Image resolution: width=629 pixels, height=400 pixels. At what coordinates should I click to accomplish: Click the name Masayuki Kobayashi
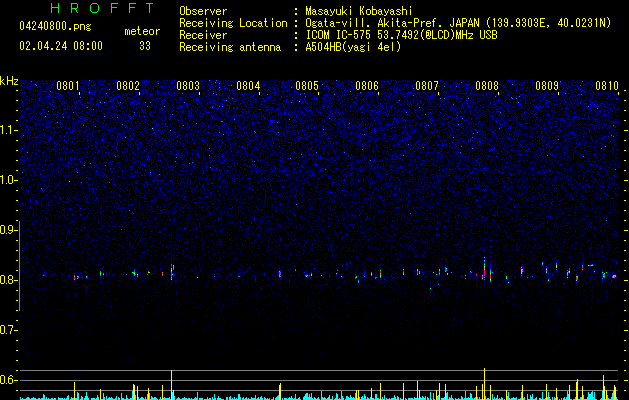pos(359,11)
